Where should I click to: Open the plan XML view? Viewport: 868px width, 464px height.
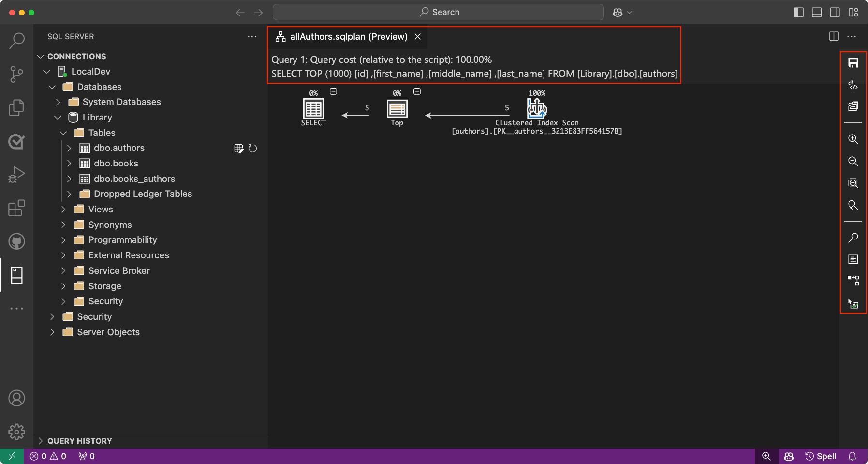tap(853, 85)
